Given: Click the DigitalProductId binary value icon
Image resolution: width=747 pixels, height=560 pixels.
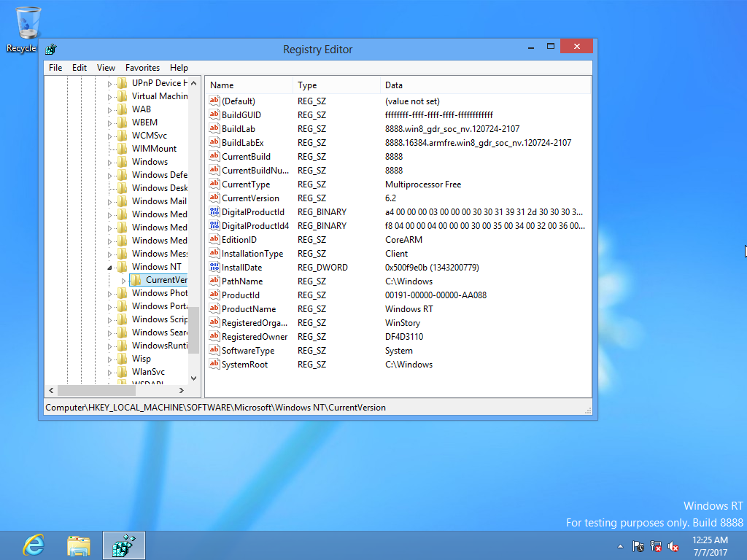Looking at the screenshot, I should click(214, 212).
